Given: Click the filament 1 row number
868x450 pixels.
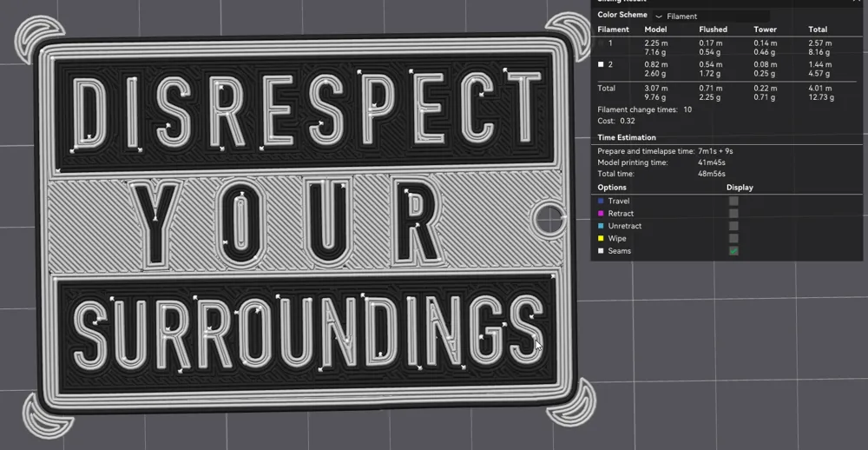Looking at the screenshot, I should (610, 43).
